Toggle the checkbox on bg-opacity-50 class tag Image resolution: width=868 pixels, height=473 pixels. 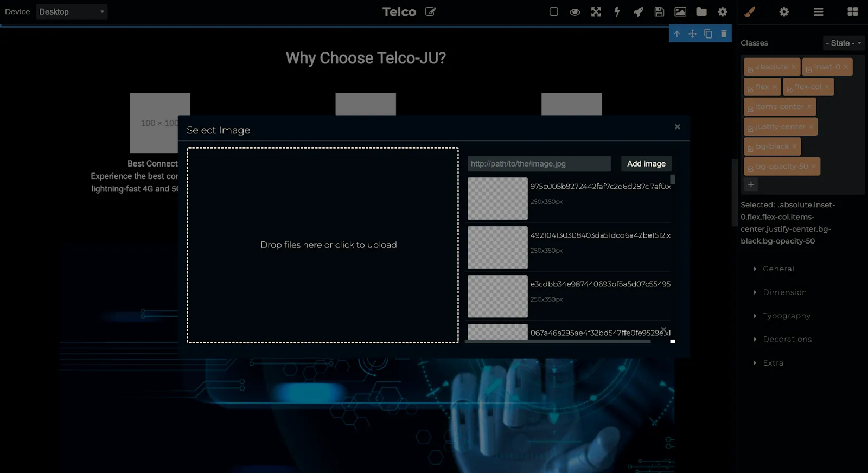tap(750, 169)
